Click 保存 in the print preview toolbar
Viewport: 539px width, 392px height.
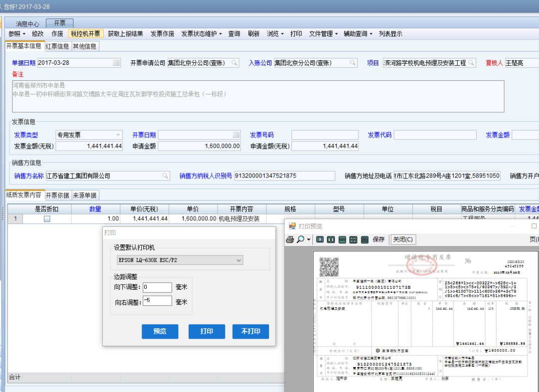(378, 239)
